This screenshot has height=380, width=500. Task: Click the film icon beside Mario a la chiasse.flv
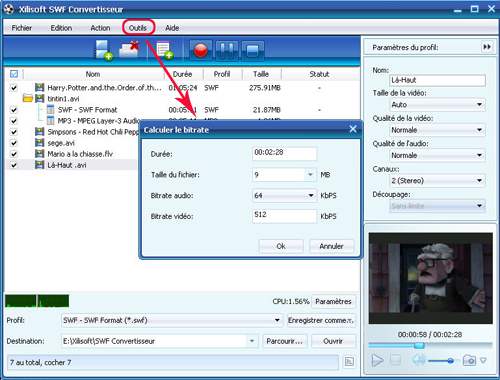tap(40, 154)
